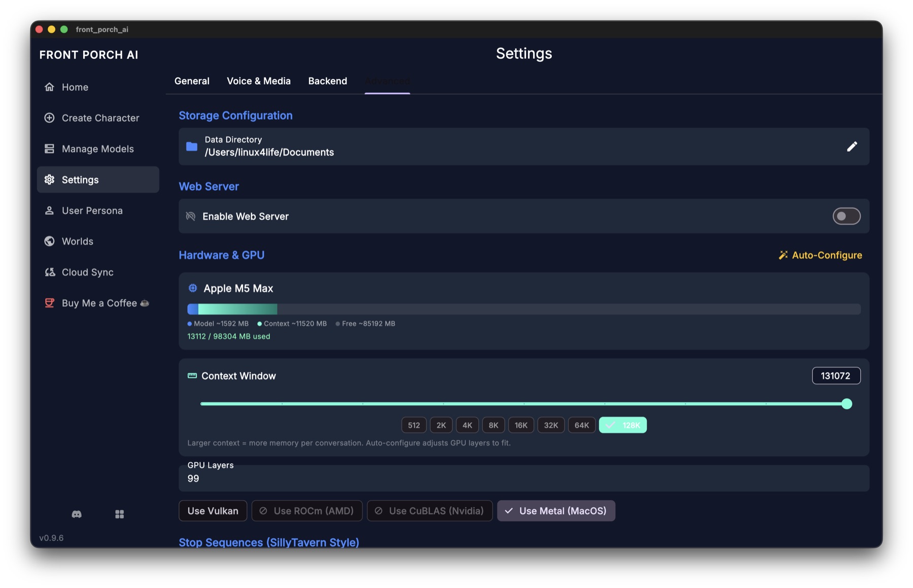Click the 'Model ~1592 MB' legend
Screen dimensions: 913x588
(218, 324)
